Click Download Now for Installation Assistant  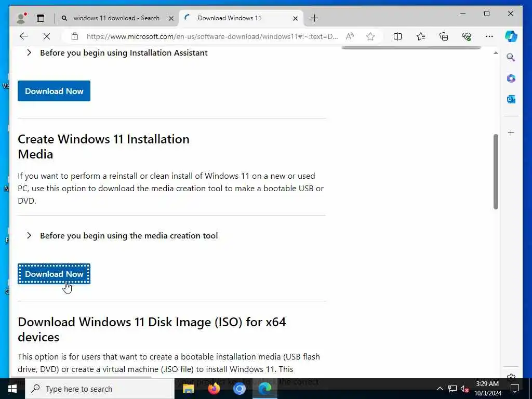pos(54,91)
